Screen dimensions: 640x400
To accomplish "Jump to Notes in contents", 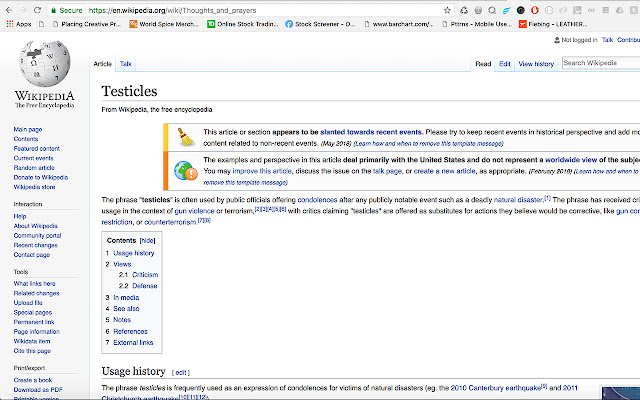I will (122, 320).
